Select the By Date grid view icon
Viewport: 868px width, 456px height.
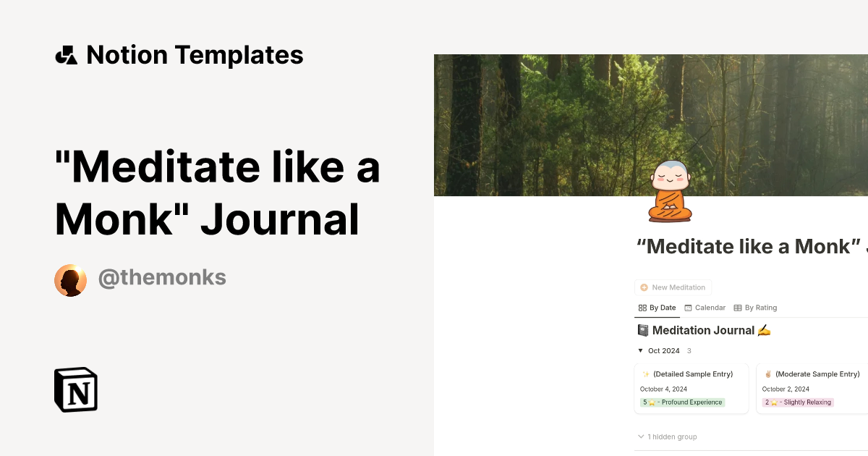tap(642, 307)
